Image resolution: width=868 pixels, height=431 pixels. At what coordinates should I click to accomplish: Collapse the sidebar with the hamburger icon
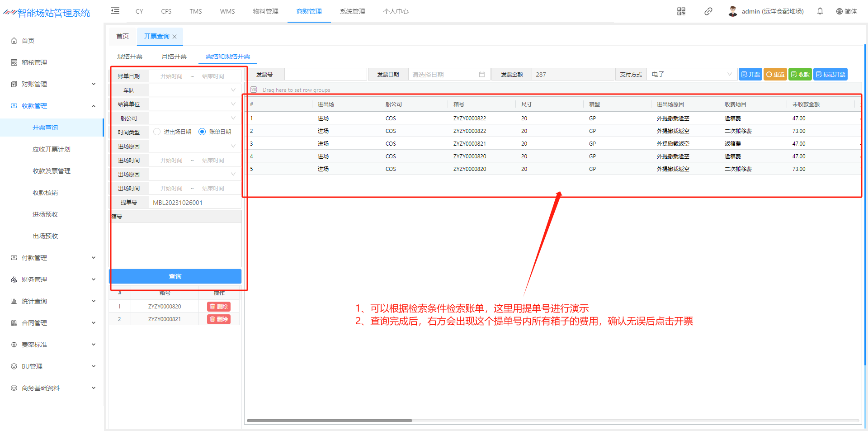click(x=115, y=11)
